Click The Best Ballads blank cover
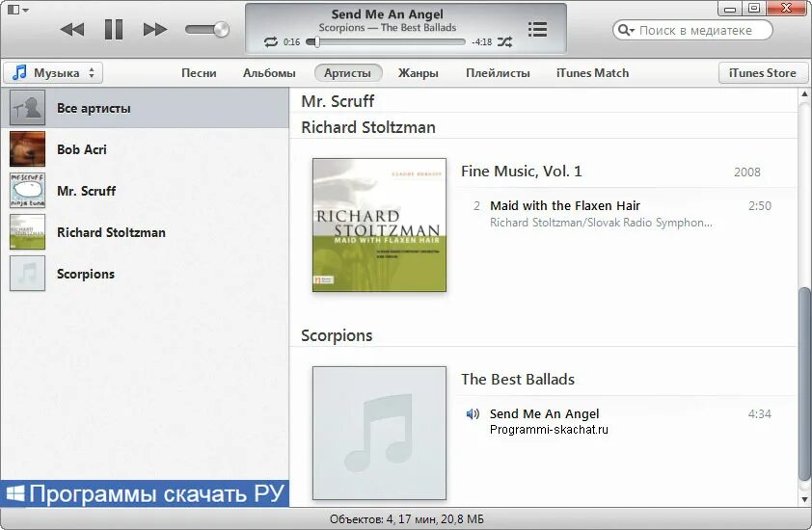This screenshot has height=530, width=812. (379, 434)
